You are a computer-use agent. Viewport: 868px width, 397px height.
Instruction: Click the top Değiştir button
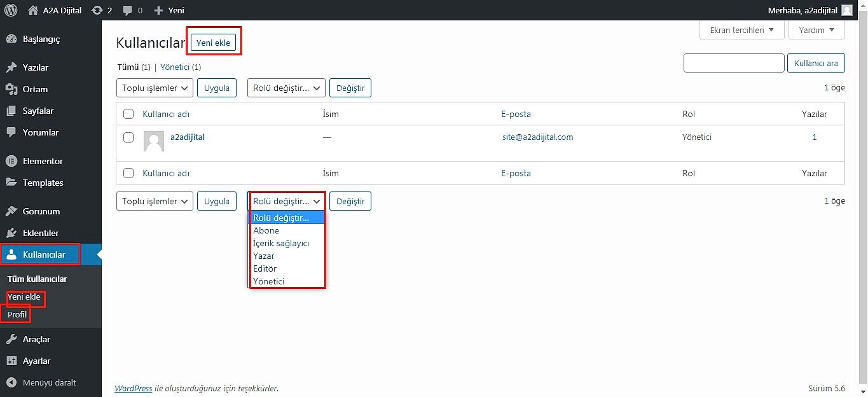click(x=350, y=88)
